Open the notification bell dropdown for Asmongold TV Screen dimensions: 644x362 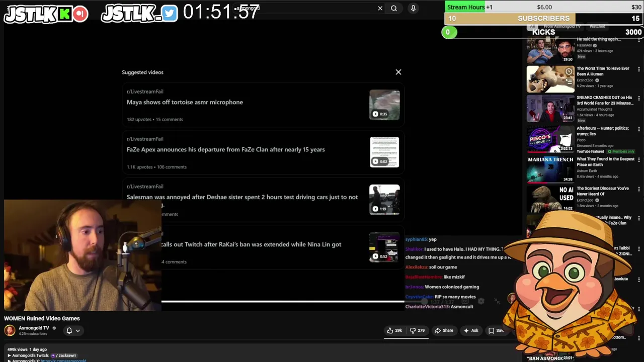tap(73, 330)
